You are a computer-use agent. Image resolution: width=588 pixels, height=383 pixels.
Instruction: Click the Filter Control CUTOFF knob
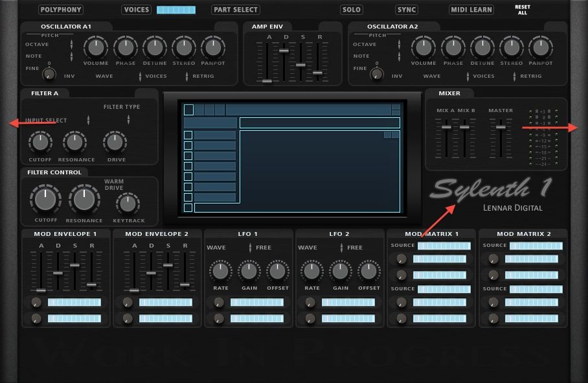45,199
